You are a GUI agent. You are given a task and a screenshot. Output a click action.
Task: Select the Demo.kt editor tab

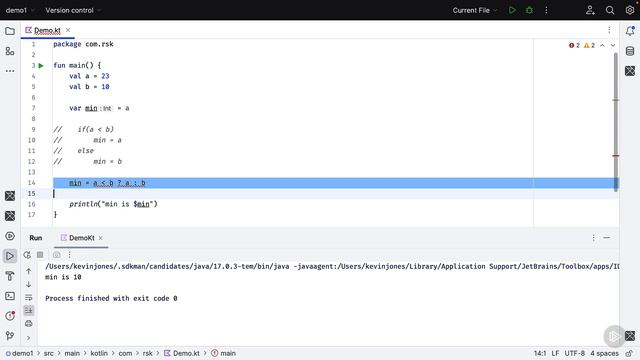pos(47,30)
